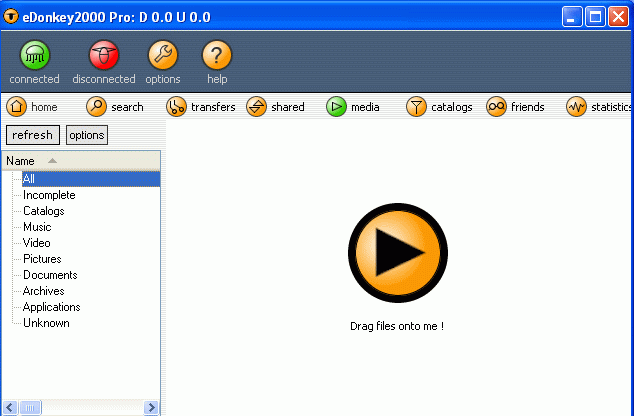
Task: Select the Applications category
Action: click(51, 307)
